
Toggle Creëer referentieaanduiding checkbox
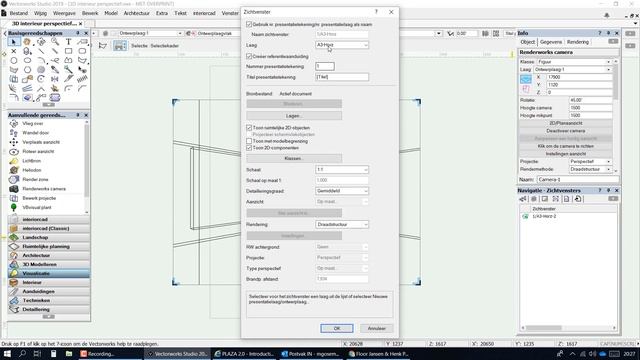[x=249, y=56]
